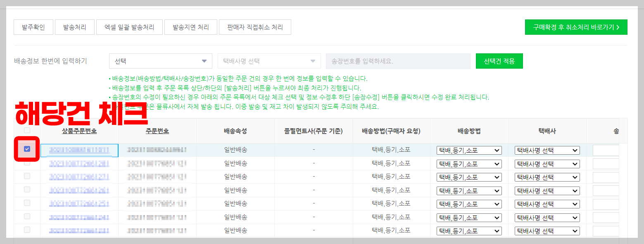Image resolution: width=644 pixels, height=244 pixels.
Task: Click the 발송처리 button
Action: (x=74, y=27)
